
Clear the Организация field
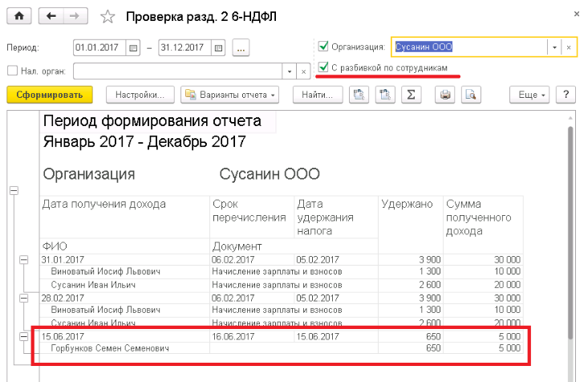tap(569, 47)
